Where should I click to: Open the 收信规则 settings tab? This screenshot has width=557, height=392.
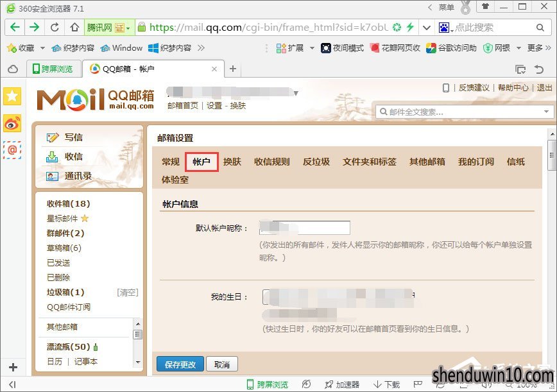271,162
